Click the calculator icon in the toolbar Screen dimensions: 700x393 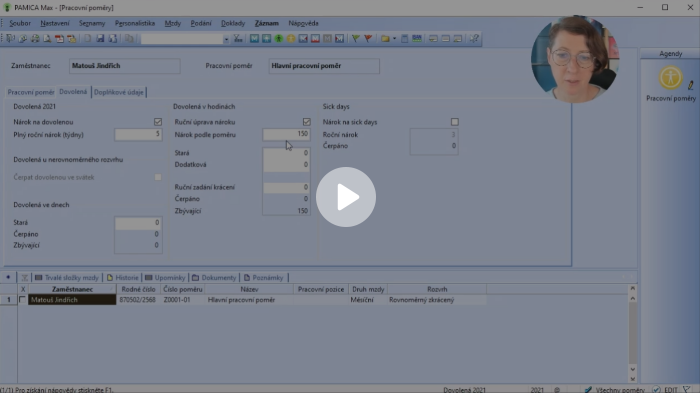[x=404, y=39]
